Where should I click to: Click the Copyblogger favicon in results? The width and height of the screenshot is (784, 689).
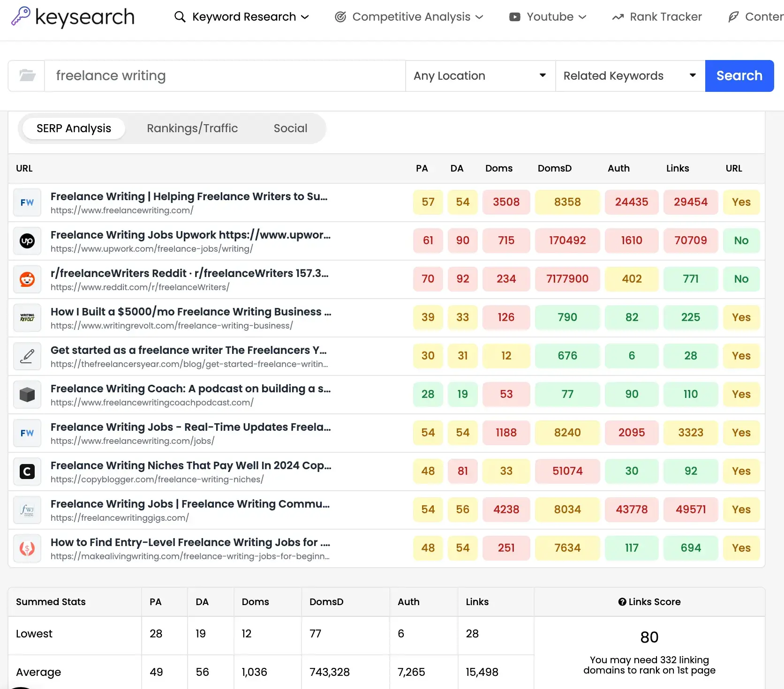click(x=27, y=472)
